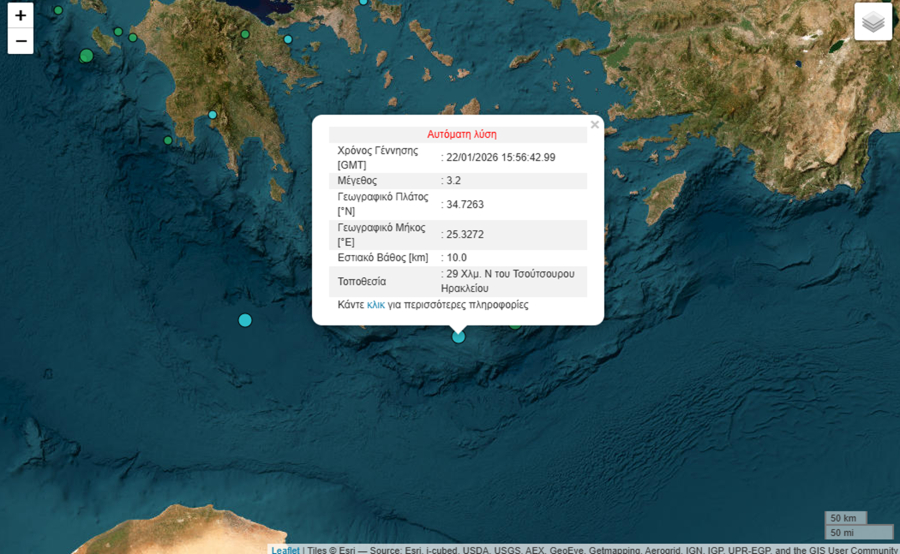
Task: Click the 50 km scale bar
Action: (x=845, y=518)
